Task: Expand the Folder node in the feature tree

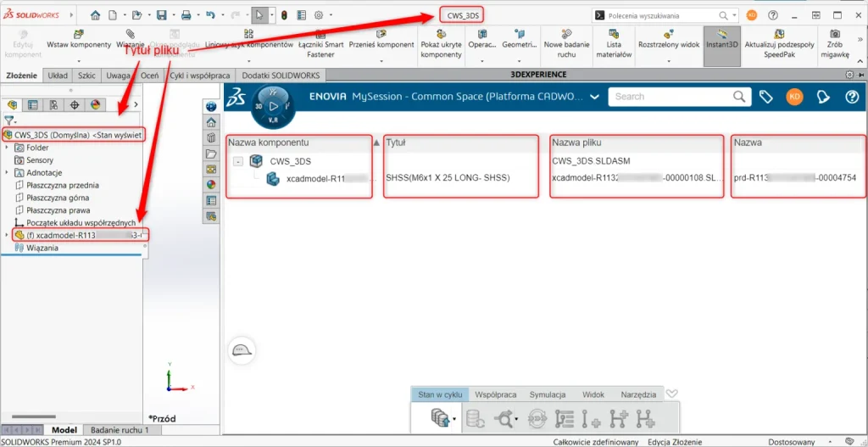Action: pyautogui.click(x=6, y=148)
